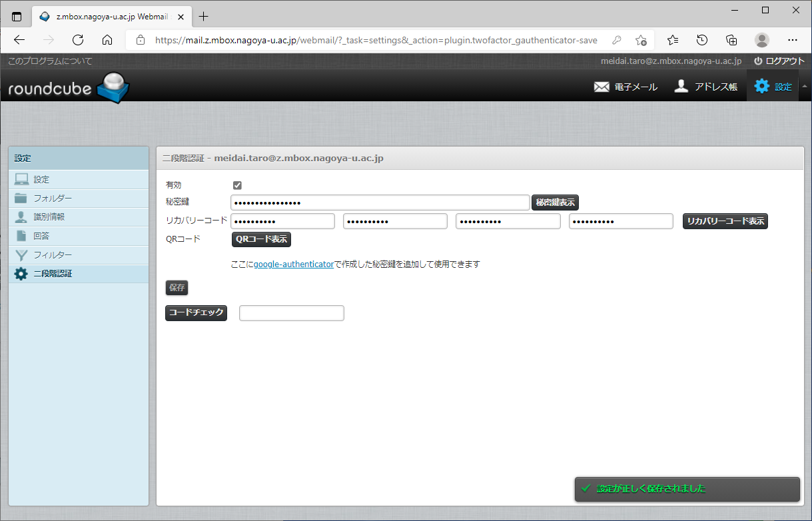812x521 pixels.
Task: Click the コードチェック code input field
Action: point(291,313)
